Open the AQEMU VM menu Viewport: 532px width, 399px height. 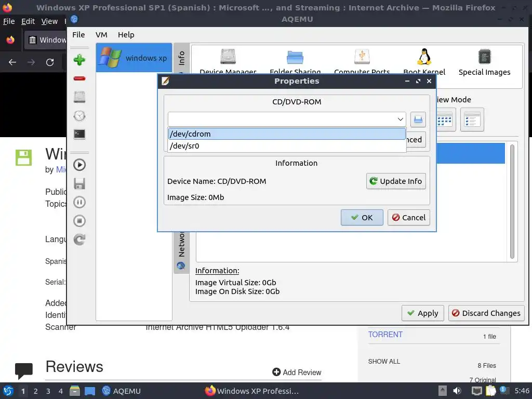click(101, 35)
